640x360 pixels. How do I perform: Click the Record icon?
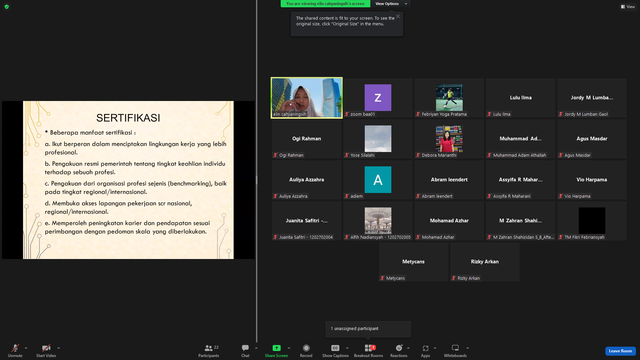pos(306,348)
